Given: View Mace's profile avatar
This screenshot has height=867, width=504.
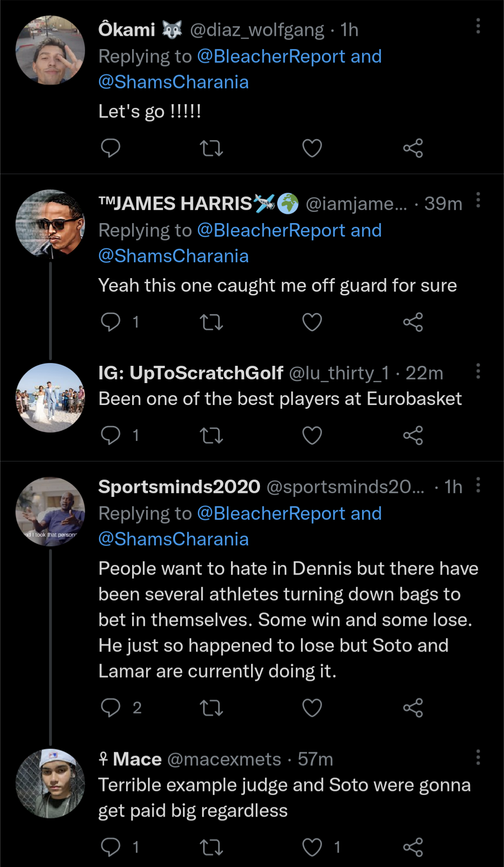Looking at the screenshot, I should [x=50, y=783].
